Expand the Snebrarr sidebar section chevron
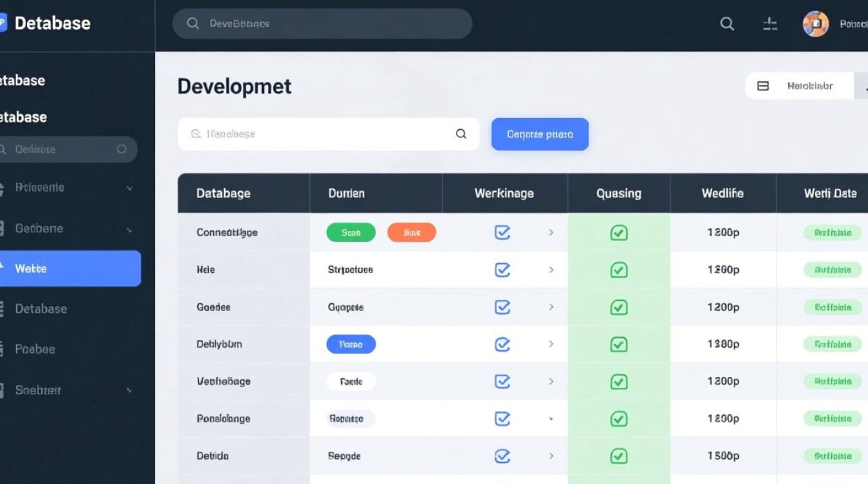Screen dimensions: 868x484 coord(130,390)
